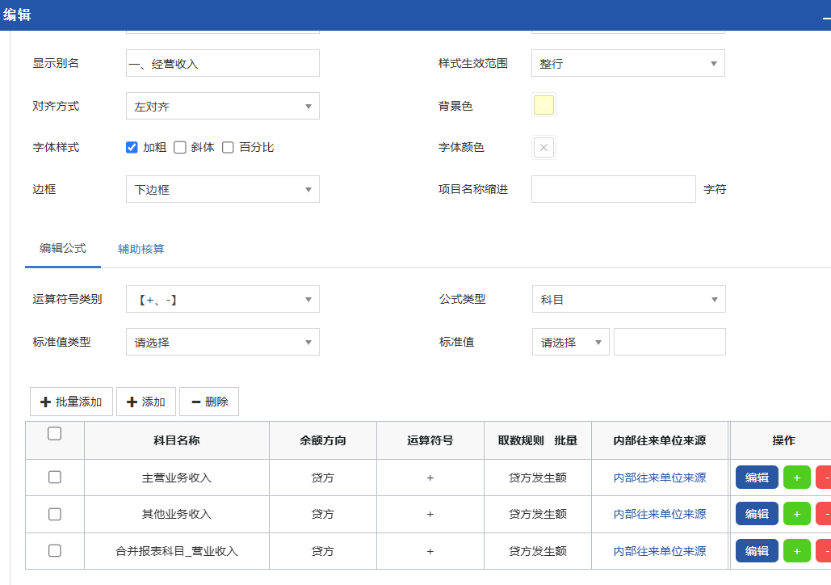
Task: Switch to the 辅助核算 tab
Action: [x=141, y=249]
